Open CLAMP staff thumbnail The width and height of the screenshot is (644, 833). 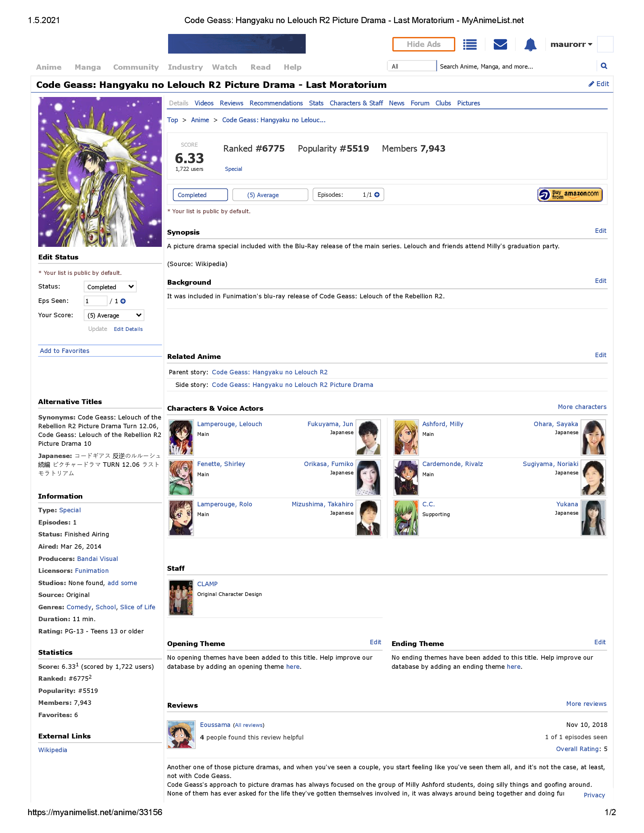[181, 598]
